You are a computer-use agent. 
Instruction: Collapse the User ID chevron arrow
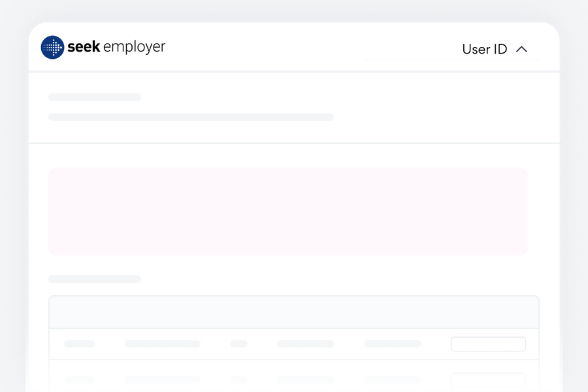521,49
